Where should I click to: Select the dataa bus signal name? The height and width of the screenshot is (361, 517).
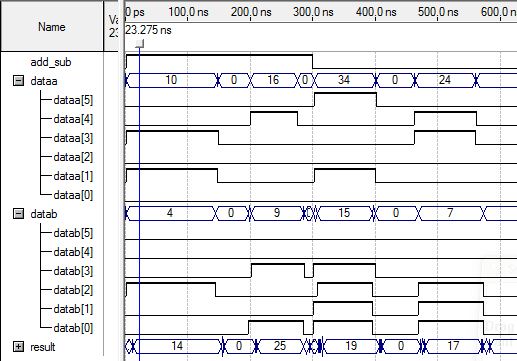44,81
